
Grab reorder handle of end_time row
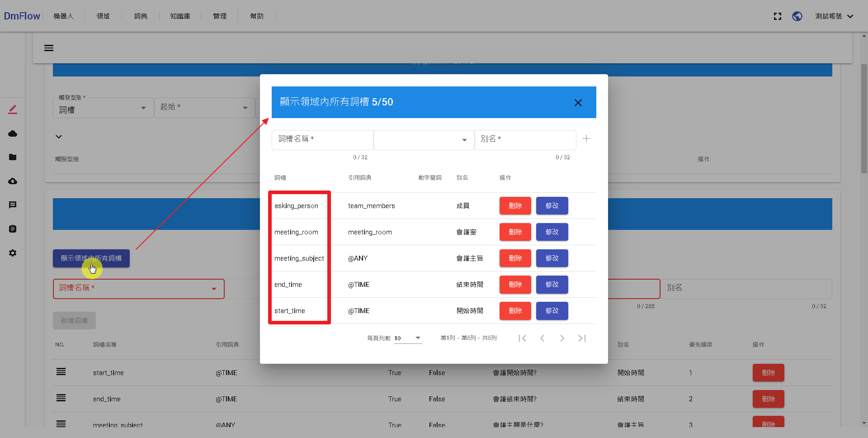coord(61,398)
